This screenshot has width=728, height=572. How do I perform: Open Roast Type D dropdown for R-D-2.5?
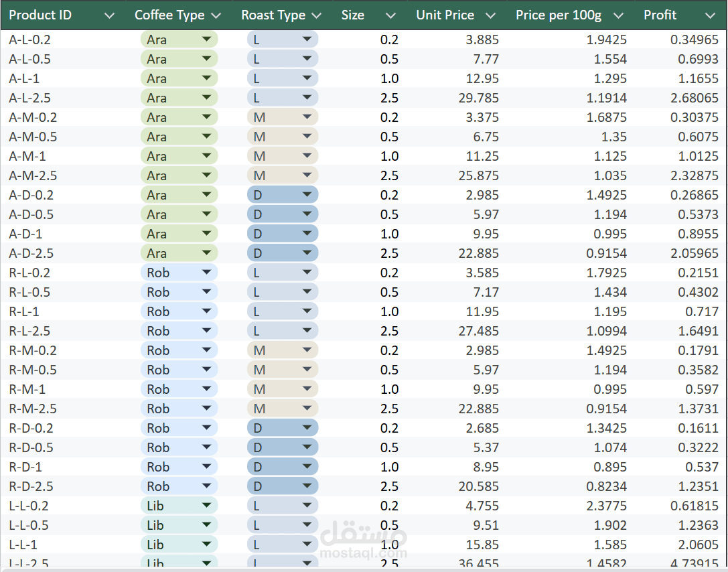point(307,486)
